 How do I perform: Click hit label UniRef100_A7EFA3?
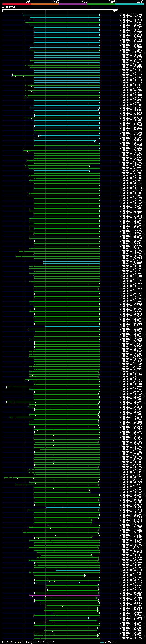[131, 387]
